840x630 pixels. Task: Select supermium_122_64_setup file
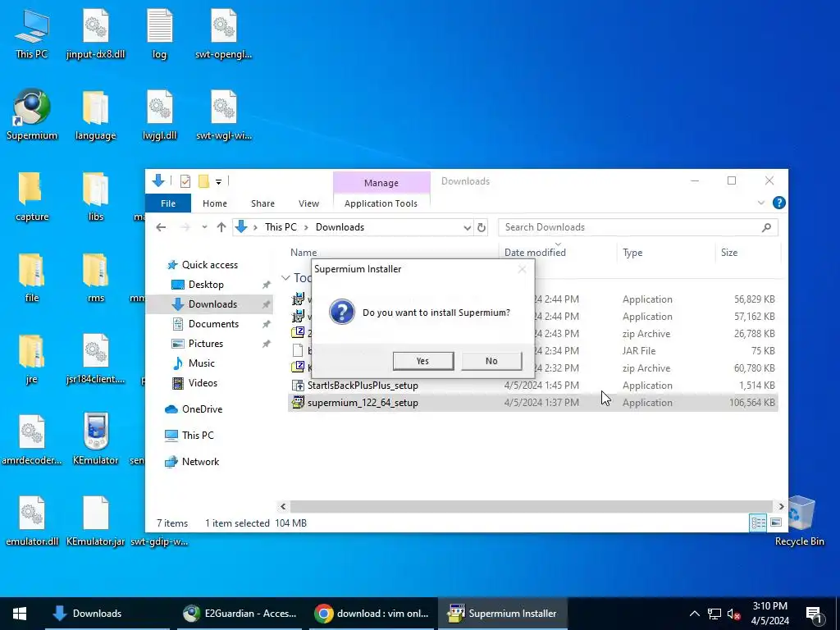click(x=363, y=403)
